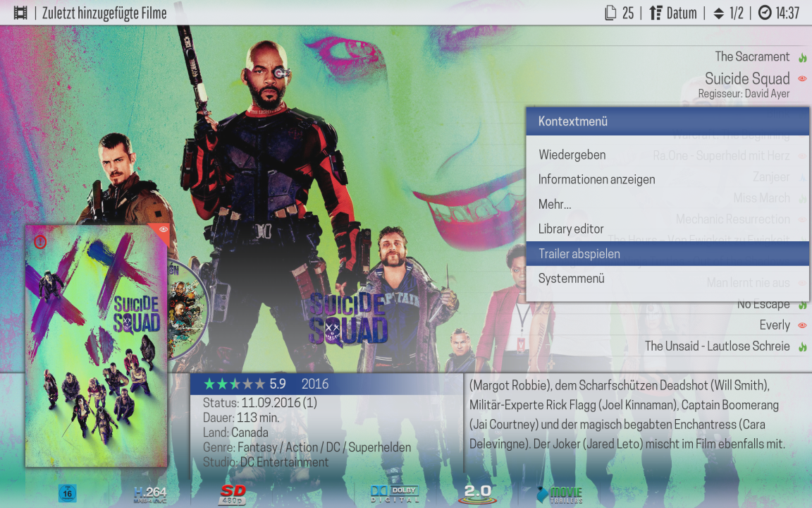The image size is (812, 508).
Task: Select Everly in the movie list
Action: point(774,325)
